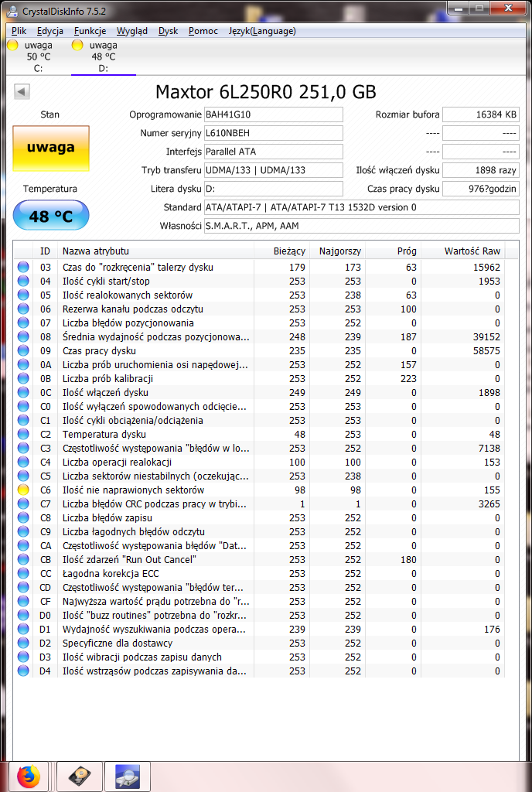Viewport: 532px width, 792px height.
Task: Click the yellow warning icon for attribute C6
Action: point(23,490)
